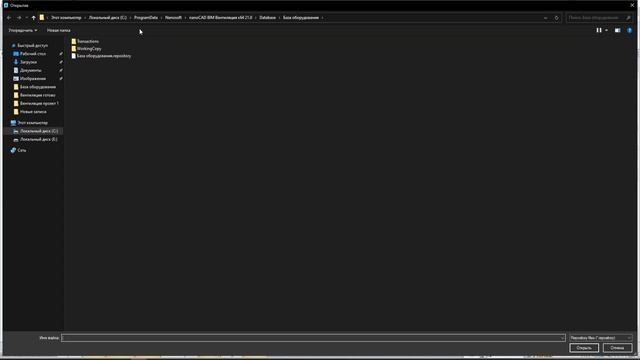Screen dimensions: 640x360
Task: Create a folder with 'Новая папка'
Action: click(58, 30)
